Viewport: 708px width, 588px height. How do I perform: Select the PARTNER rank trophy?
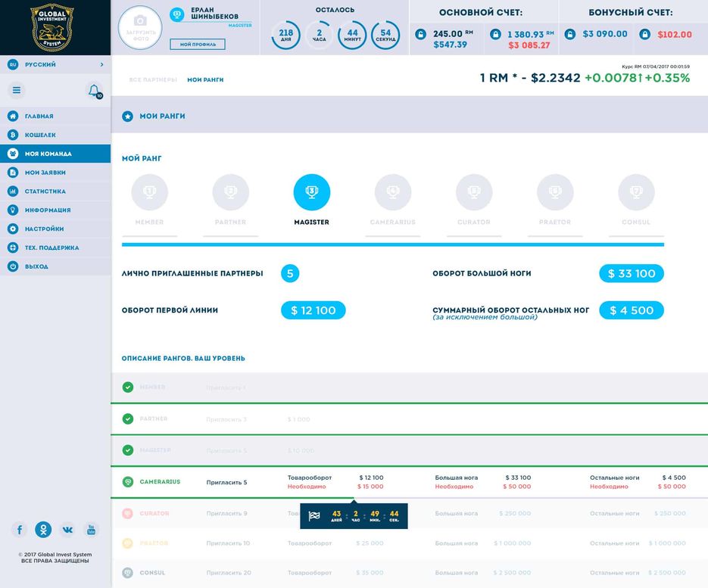point(231,192)
